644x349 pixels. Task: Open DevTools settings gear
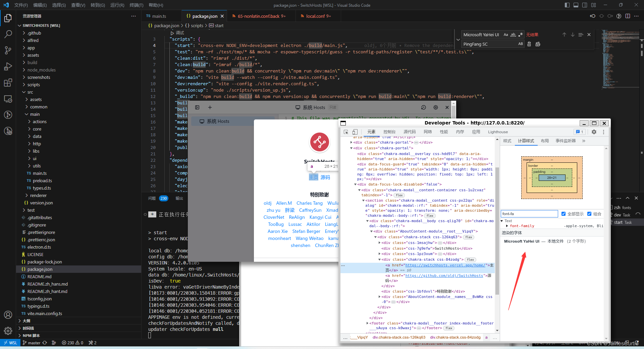594,132
